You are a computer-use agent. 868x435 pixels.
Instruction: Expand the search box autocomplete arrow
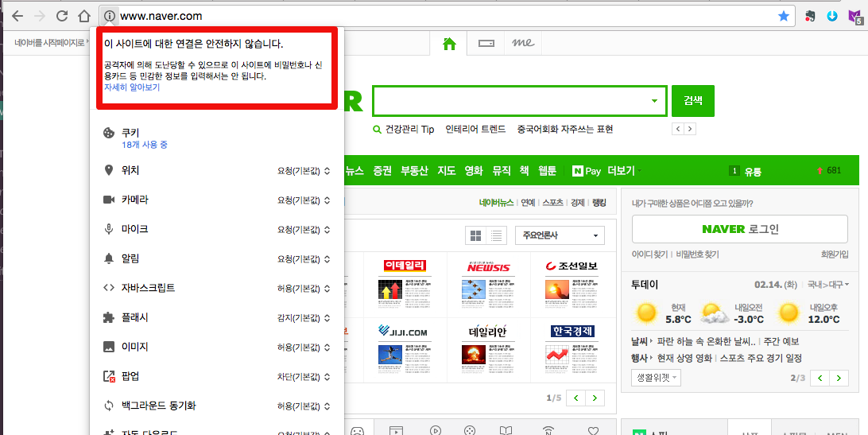655,101
